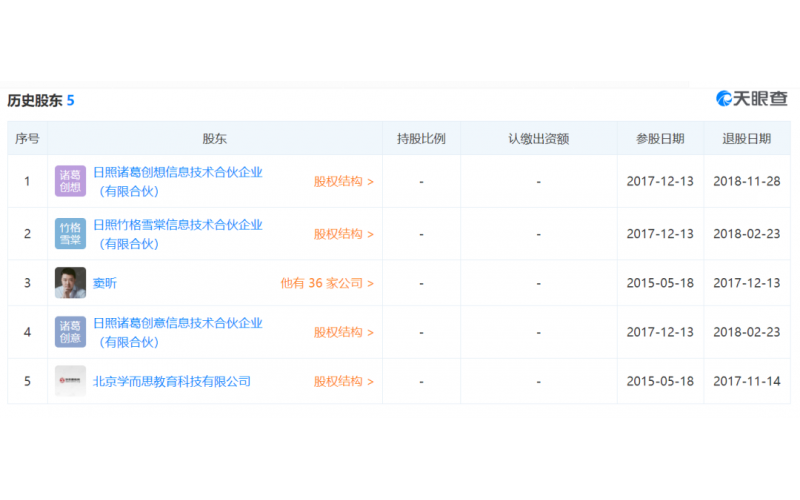Click the 窦昕 profile photo
Screen dimensions: 800x500
pos(70,283)
